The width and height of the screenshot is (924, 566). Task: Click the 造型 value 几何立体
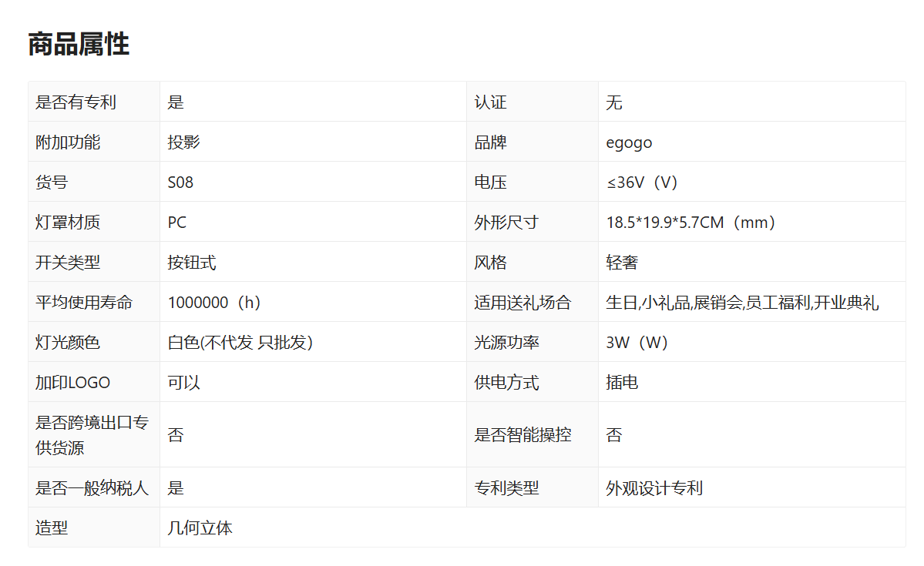200,528
